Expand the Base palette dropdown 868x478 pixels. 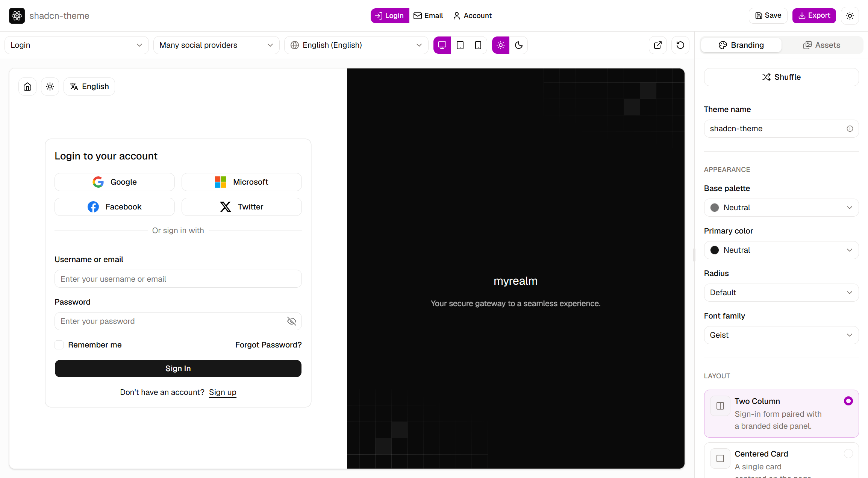(x=782, y=208)
